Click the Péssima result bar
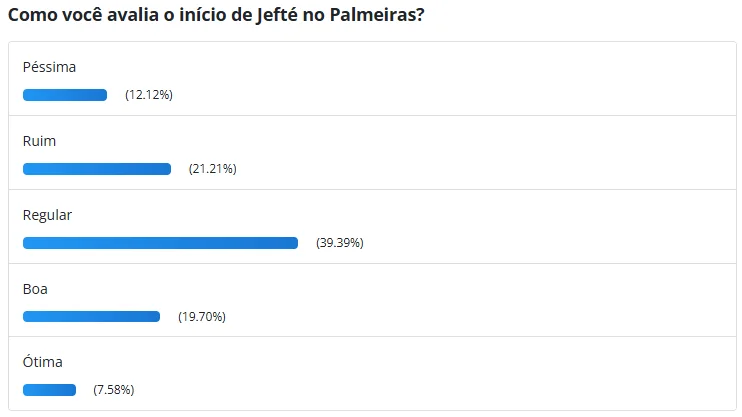Screen dimensions: 742x417 pos(65,95)
